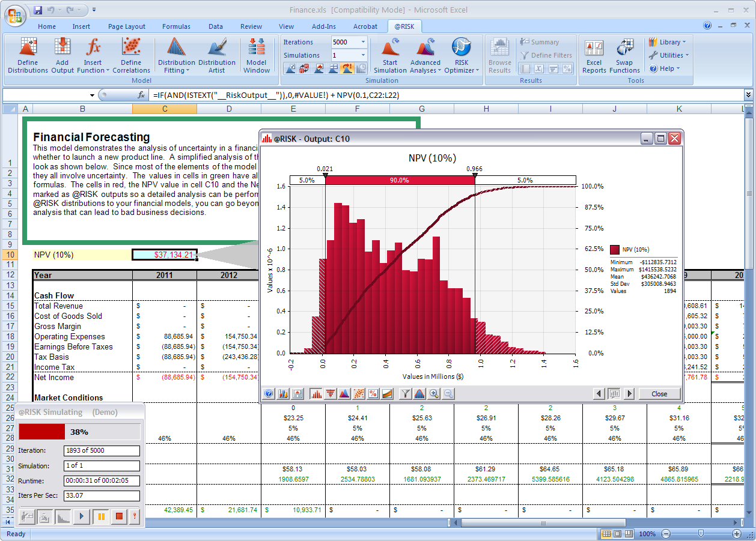Open the Page Layout tab

point(127,26)
